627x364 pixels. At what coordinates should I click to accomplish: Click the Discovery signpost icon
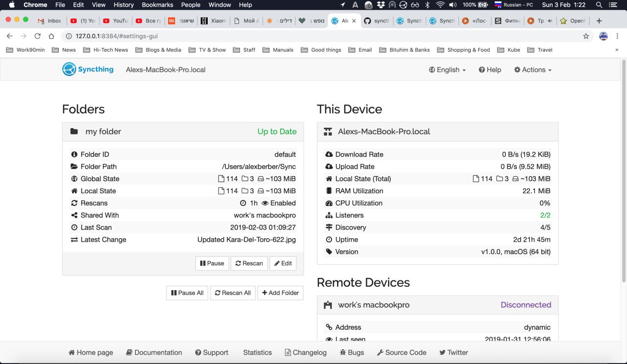click(329, 228)
